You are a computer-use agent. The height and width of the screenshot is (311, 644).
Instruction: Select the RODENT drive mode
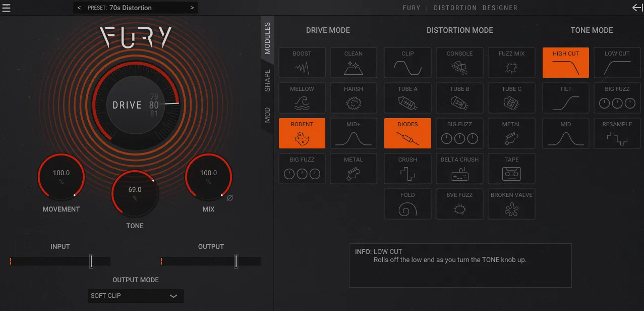coord(302,133)
